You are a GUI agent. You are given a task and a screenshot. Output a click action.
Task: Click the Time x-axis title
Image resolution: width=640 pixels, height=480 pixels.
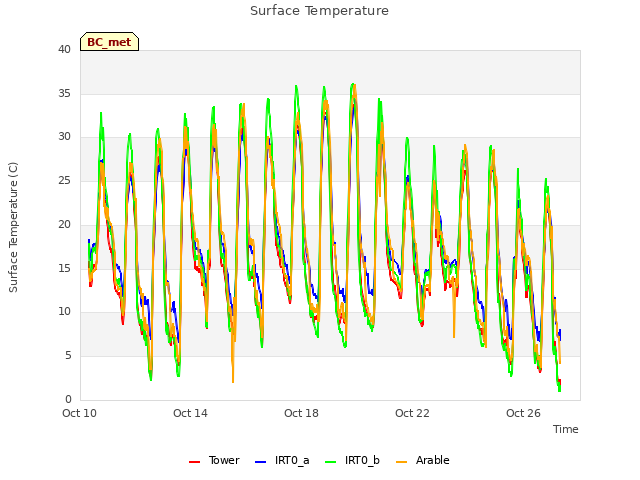[x=565, y=429]
